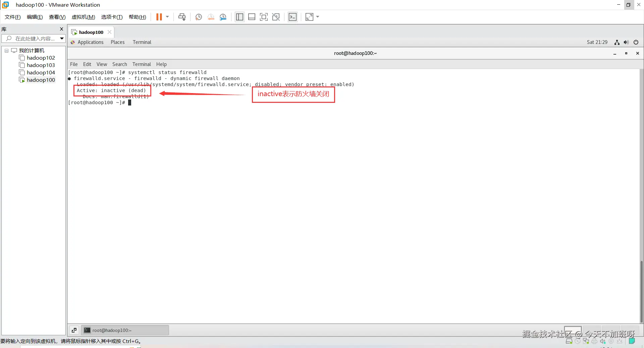The height and width of the screenshot is (348, 644).
Task: Enter full screen mode
Action: tap(264, 17)
